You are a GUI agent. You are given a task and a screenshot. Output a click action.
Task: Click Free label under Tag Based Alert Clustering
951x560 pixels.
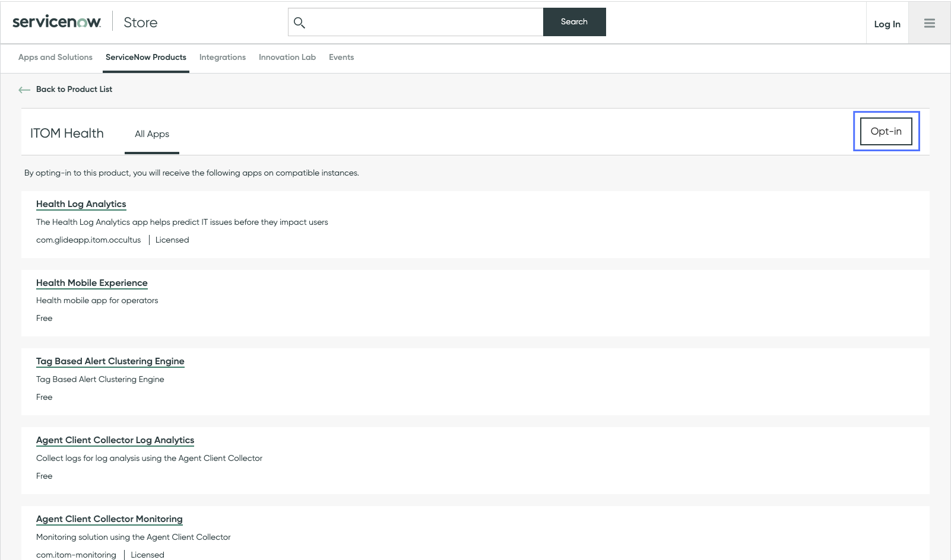click(45, 397)
